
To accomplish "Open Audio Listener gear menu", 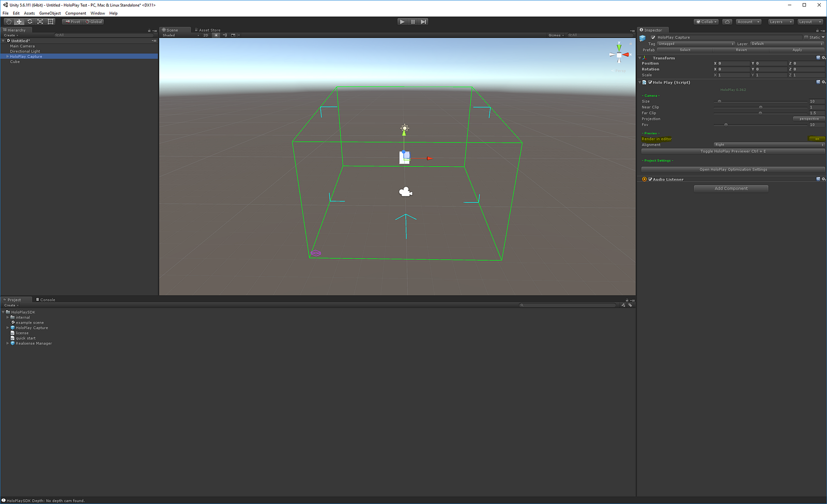I will 823,179.
